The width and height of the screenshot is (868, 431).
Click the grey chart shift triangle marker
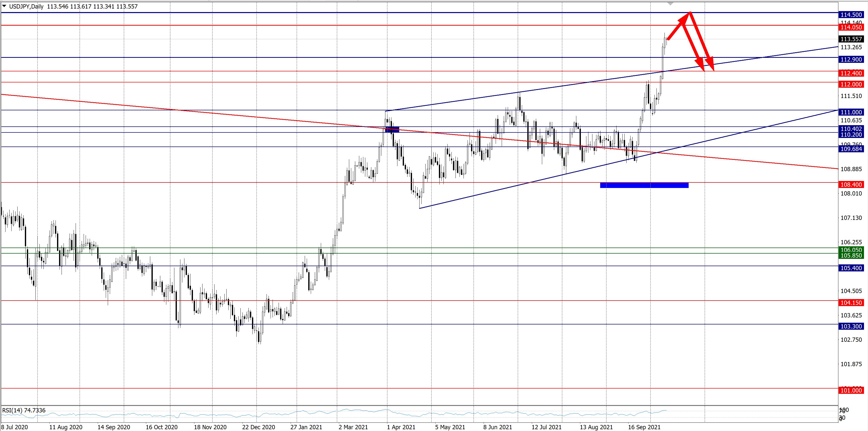(670, 4)
